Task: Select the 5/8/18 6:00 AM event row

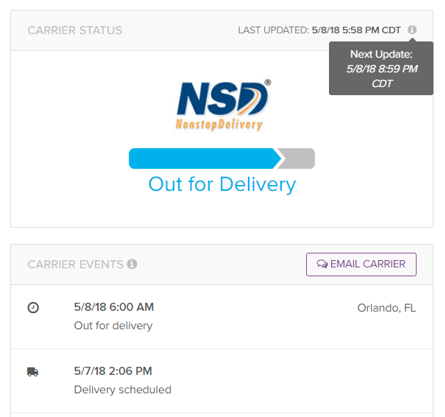Action: [x=222, y=317]
